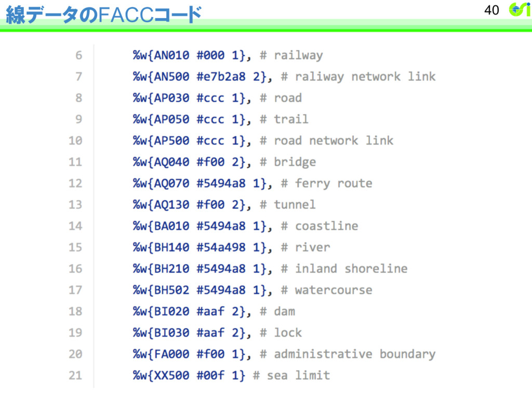The width and height of the screenshot is (532, 399).
Task: Select code %w{AN010 #000 1}
Action: click(189, 55)
